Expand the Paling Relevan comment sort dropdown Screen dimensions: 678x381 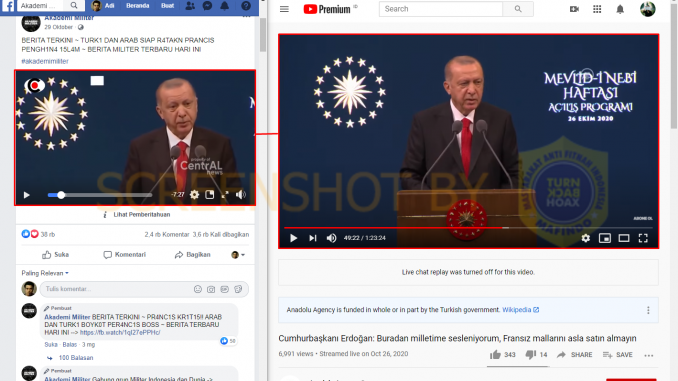pos(45,273)
